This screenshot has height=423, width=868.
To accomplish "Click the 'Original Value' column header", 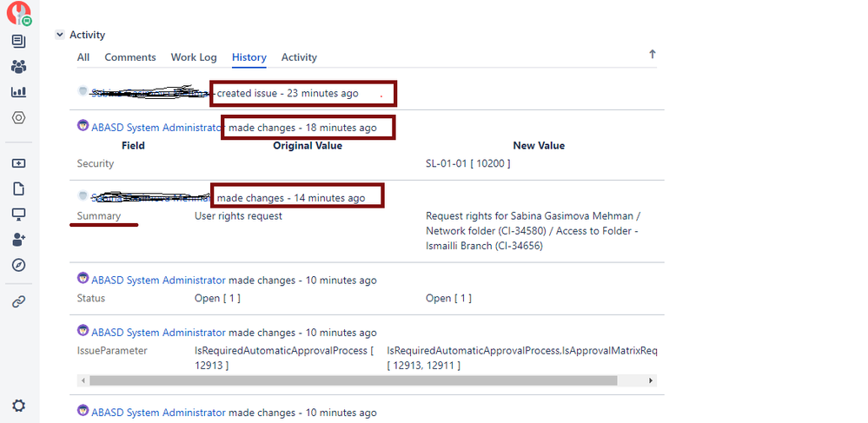I will click(308, 146).
